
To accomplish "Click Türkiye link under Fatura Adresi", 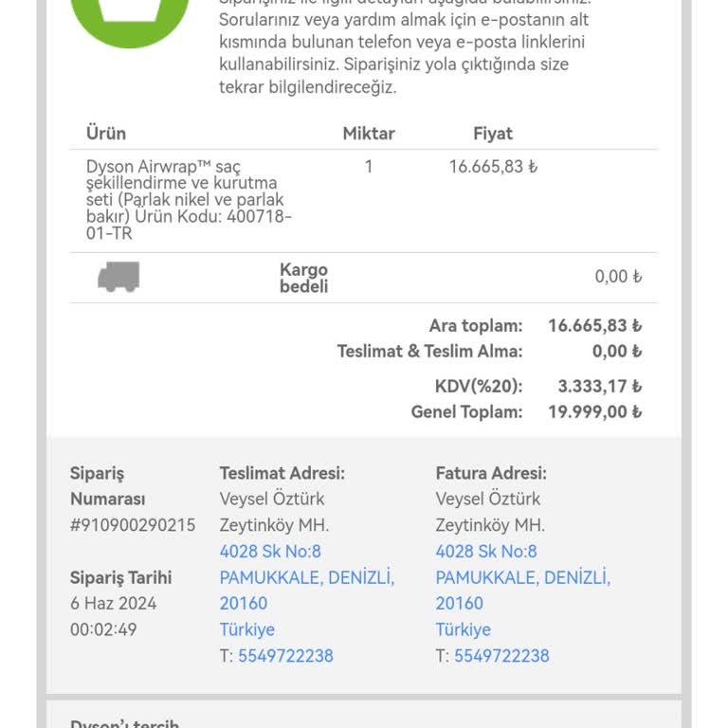I will point(463,629).
